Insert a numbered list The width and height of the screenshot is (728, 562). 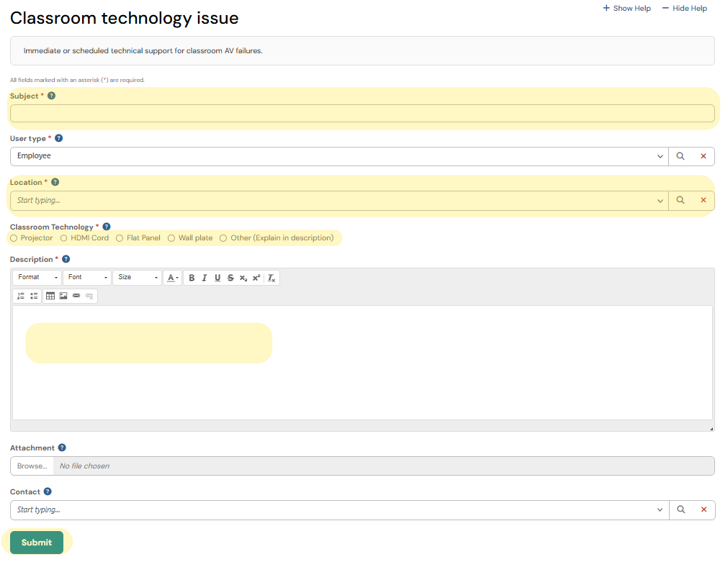tap(21, 296)
